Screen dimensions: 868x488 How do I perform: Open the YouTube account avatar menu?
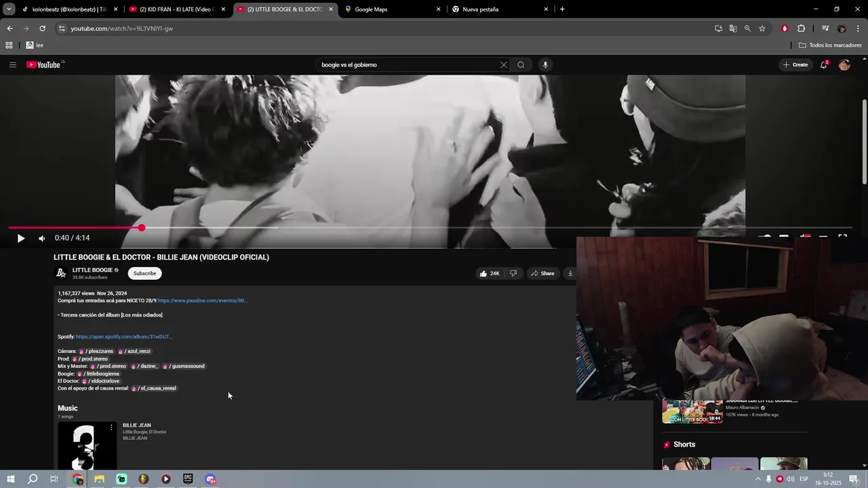(844, 65)
